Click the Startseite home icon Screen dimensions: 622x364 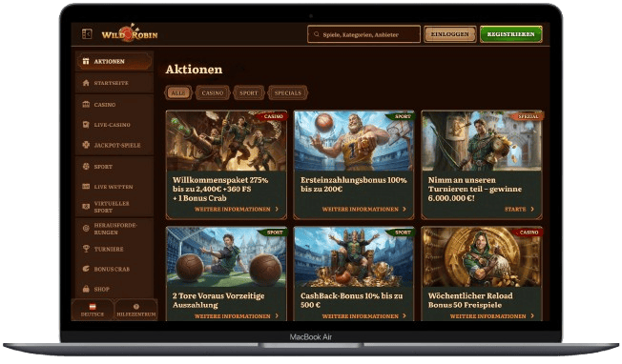pyautogui.click(x=86, y=83)
